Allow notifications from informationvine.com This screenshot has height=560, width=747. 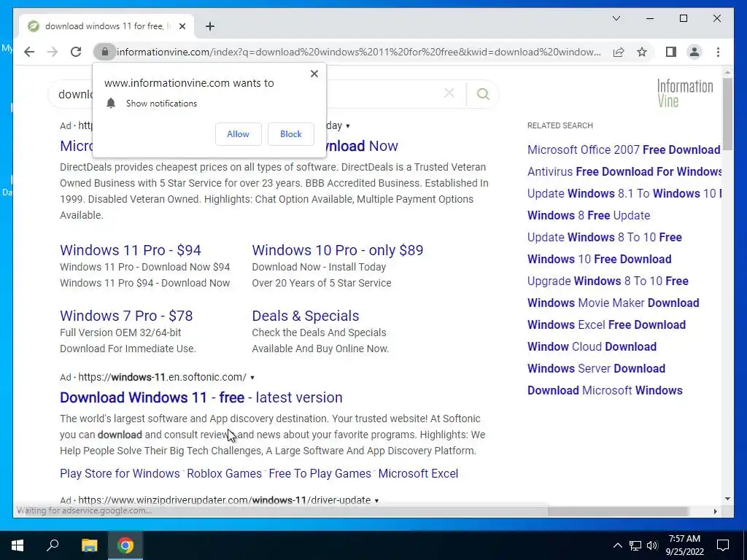[239, 134]
